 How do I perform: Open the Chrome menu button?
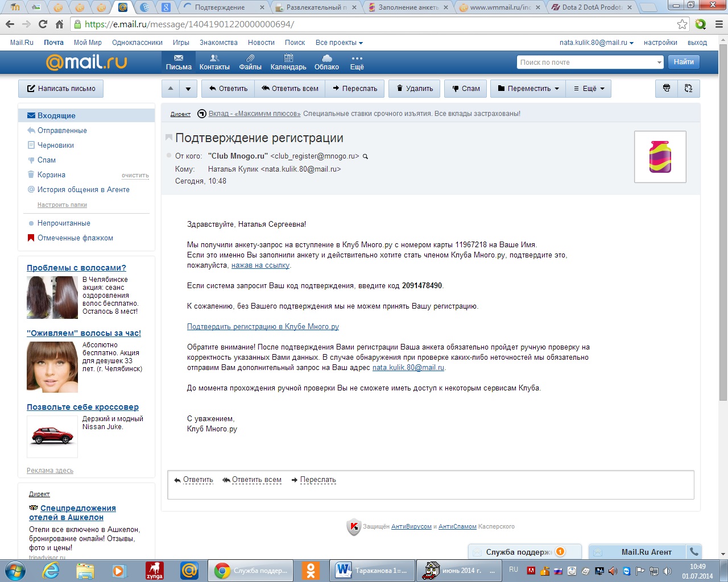tap(719, 24)
